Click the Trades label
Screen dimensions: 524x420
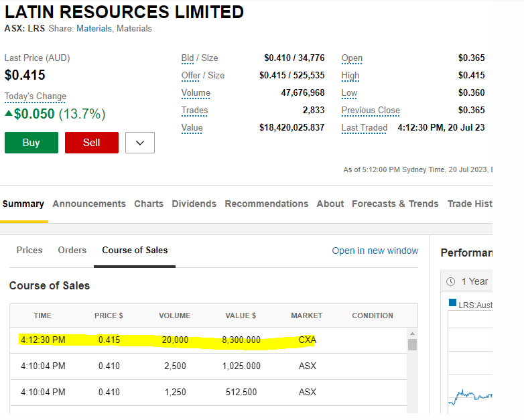194,111
